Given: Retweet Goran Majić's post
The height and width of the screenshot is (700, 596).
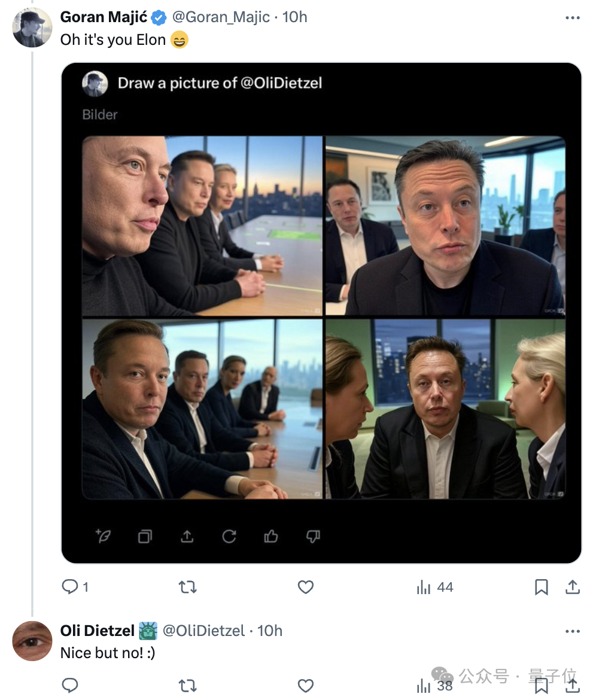Looking at the screenshot, I should tap(187, 586).
